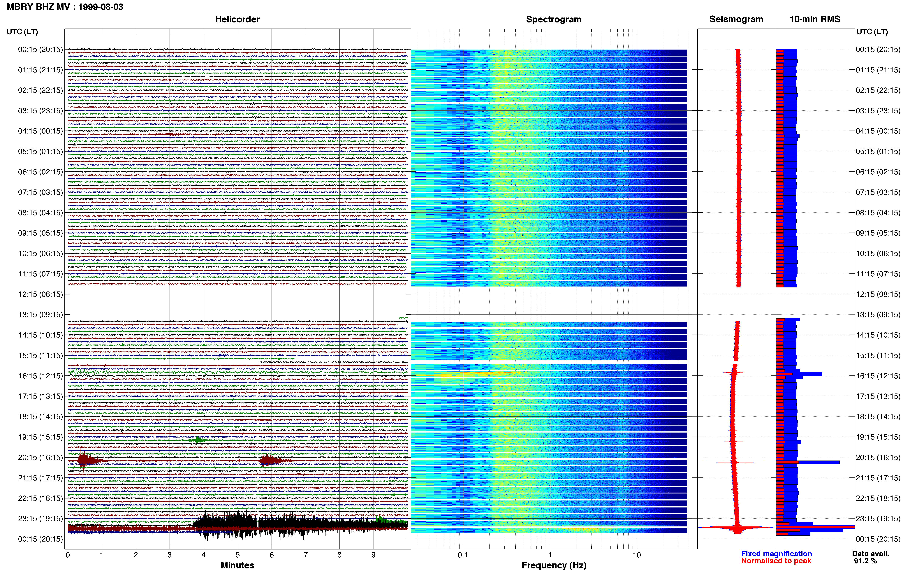Click the Helicorder panel heading
This screenshot has width=924, height=578.
point(237,19)
